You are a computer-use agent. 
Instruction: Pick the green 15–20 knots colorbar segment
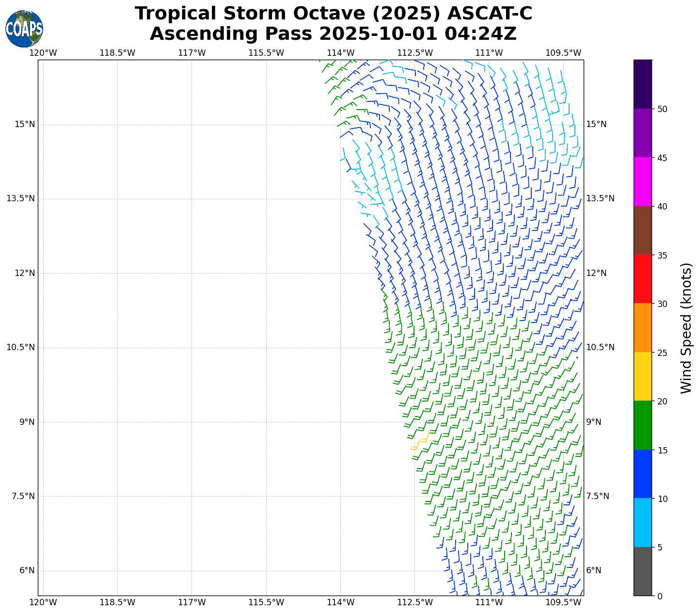point(642,425)
